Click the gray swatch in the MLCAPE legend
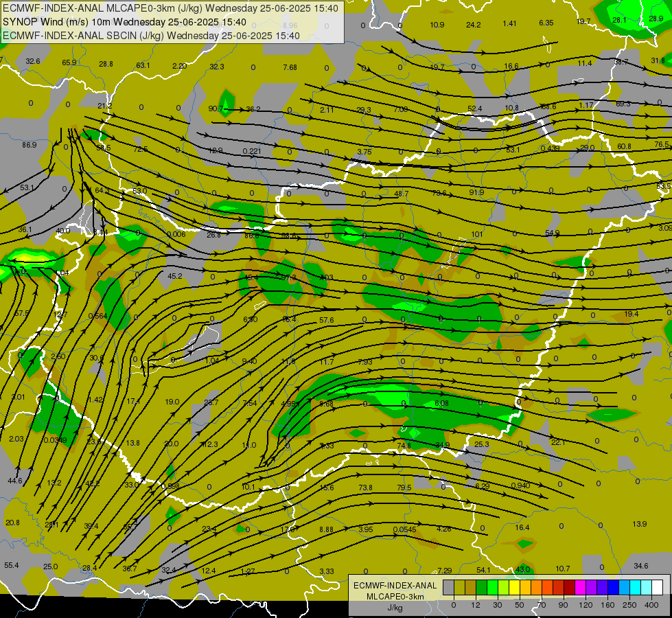 (x=448, y=587)
